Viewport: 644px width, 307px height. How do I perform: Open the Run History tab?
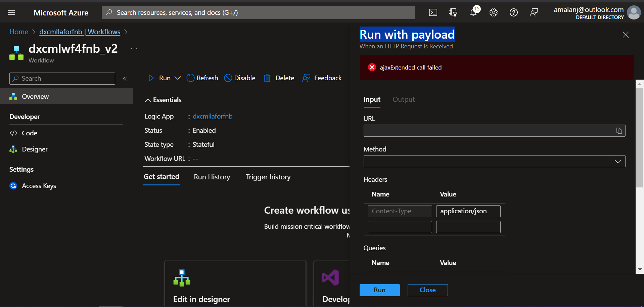(x=212, y=177)
